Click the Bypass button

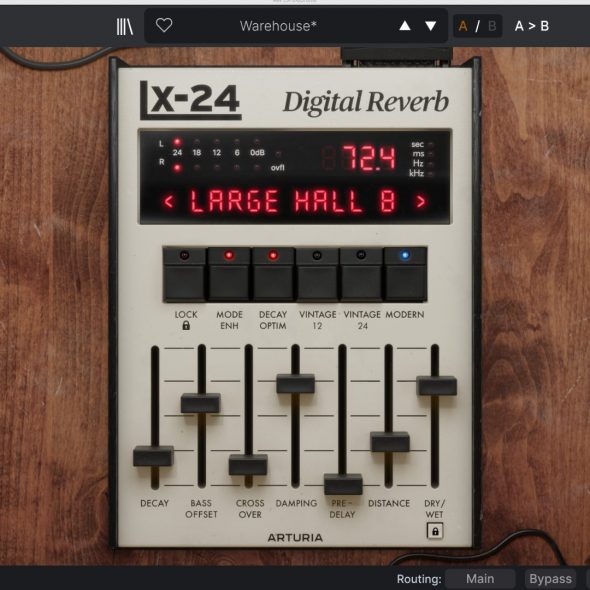[x=550, y=579]
